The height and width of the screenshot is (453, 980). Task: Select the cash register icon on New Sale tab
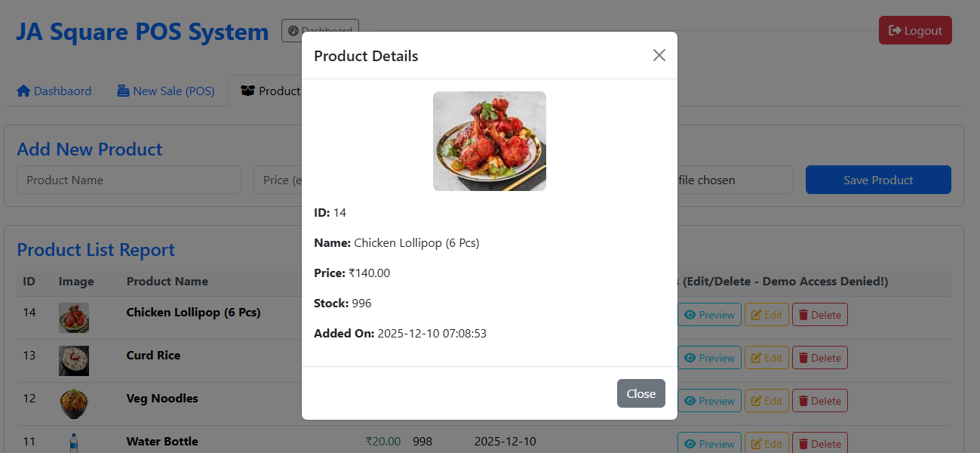click(122, 90)
